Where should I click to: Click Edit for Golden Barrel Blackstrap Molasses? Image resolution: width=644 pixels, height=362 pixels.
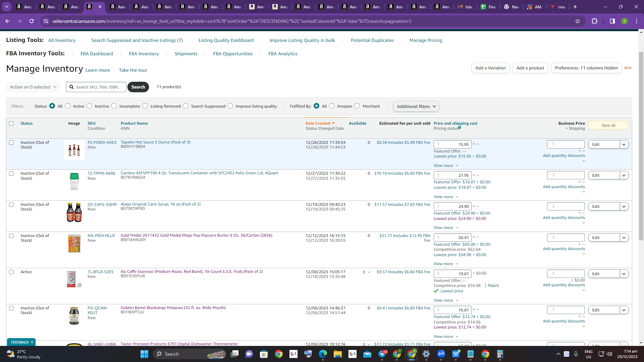[x=604, y=310]
